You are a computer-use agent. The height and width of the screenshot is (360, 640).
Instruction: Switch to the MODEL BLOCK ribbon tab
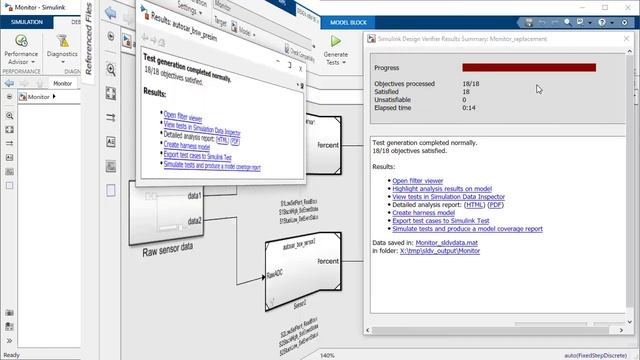[x=349, y=22]
